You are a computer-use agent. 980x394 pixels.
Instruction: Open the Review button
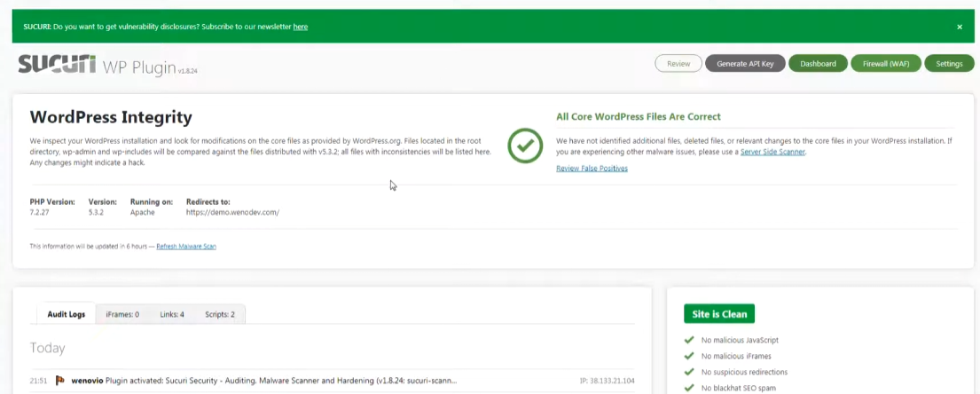click(678, 64)
